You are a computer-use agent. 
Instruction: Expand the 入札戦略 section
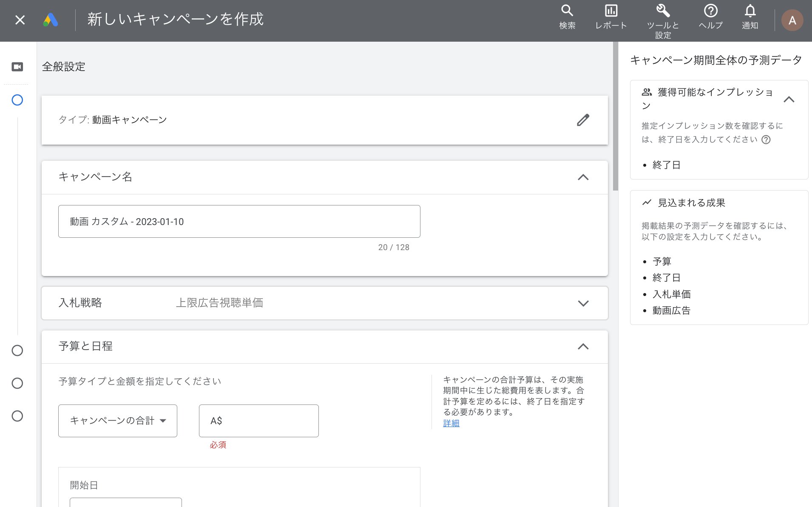pos(584,303)
